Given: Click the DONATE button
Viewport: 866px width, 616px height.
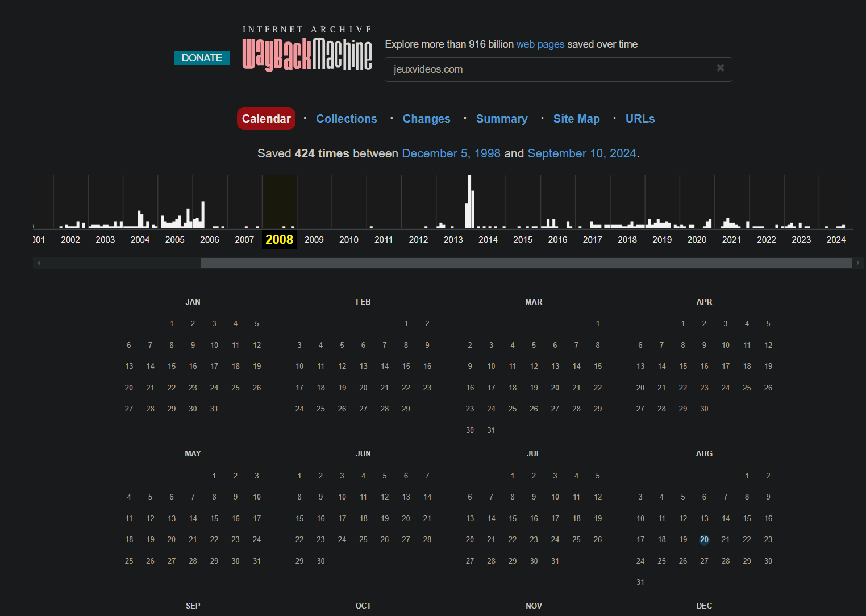Looking at the screenshot, I should pos(202,58).
